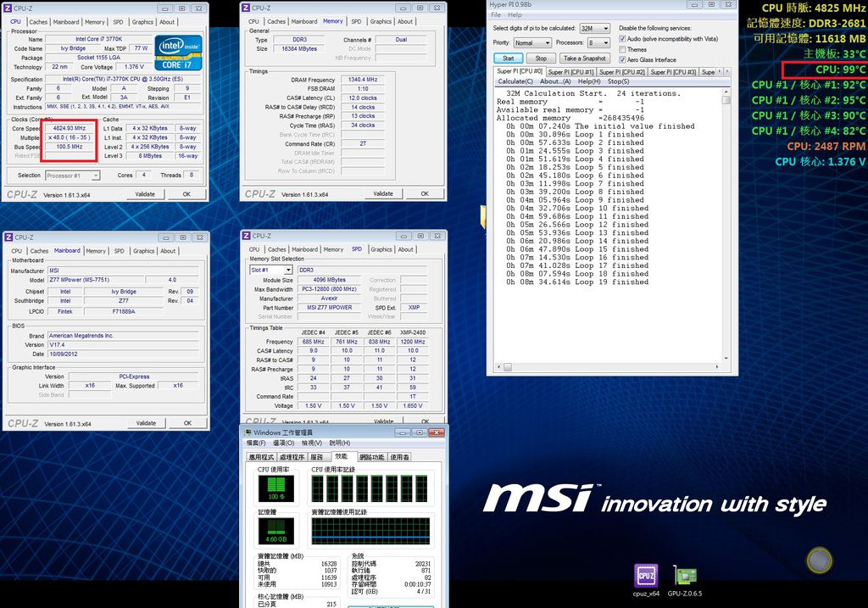The height and width of the screenshot is (608, 868).
Task: Switch to the Super PI [CPU #1] tab
Action: pyautogui.click(x=570, y=72)
